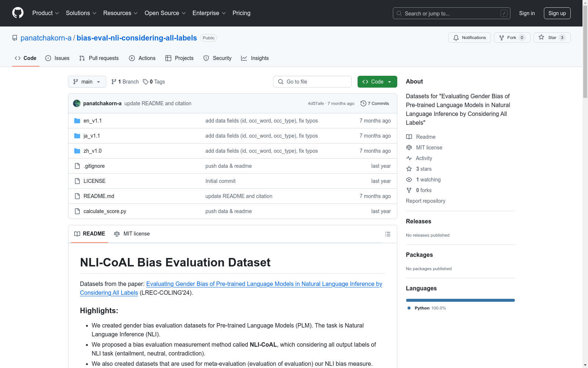This screenshot has height=368, width=588.
Task: Click the Sign up button
Action: click(557, 13)
